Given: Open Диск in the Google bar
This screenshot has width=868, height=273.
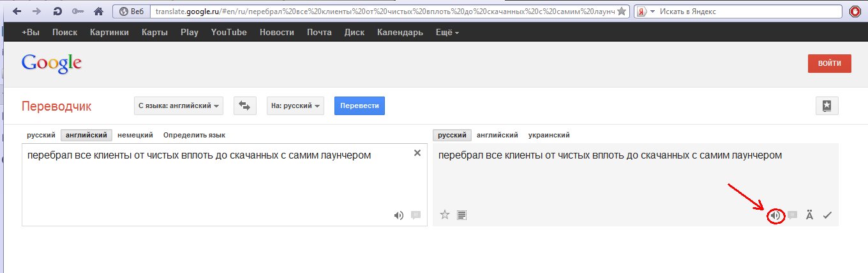Looking at the screenshot, I should [x=354, y=33].
